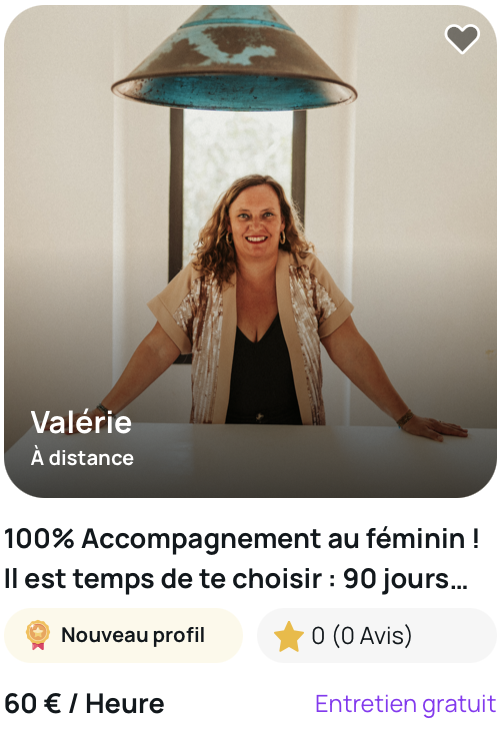
Task: Click the medal icon in the Nouveau profil badge
Action: click(38, 635)
